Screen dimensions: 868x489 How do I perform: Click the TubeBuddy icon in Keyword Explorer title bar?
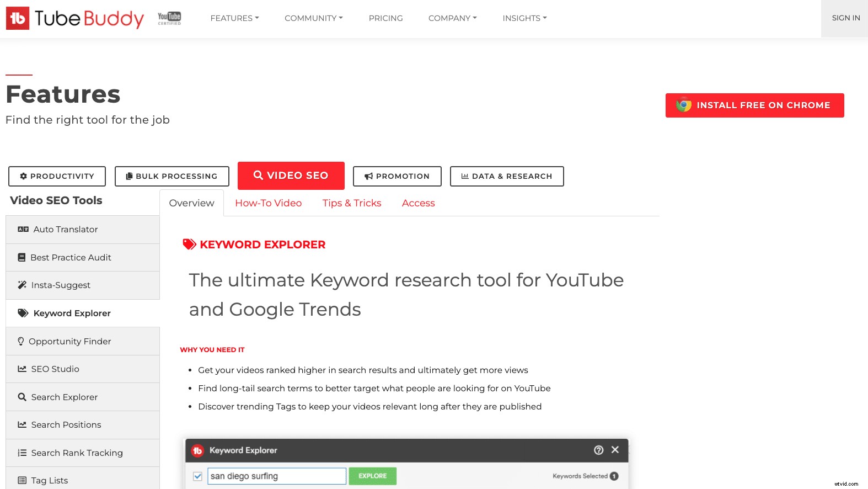[x=197, y=450]
